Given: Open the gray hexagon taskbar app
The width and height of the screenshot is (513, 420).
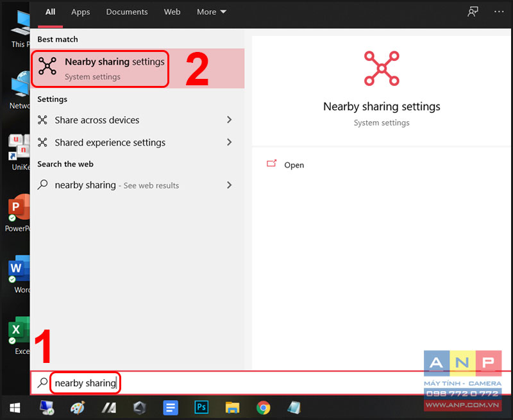Looking at the screenshot, I should pyautogui.click(x=140, y=408).
